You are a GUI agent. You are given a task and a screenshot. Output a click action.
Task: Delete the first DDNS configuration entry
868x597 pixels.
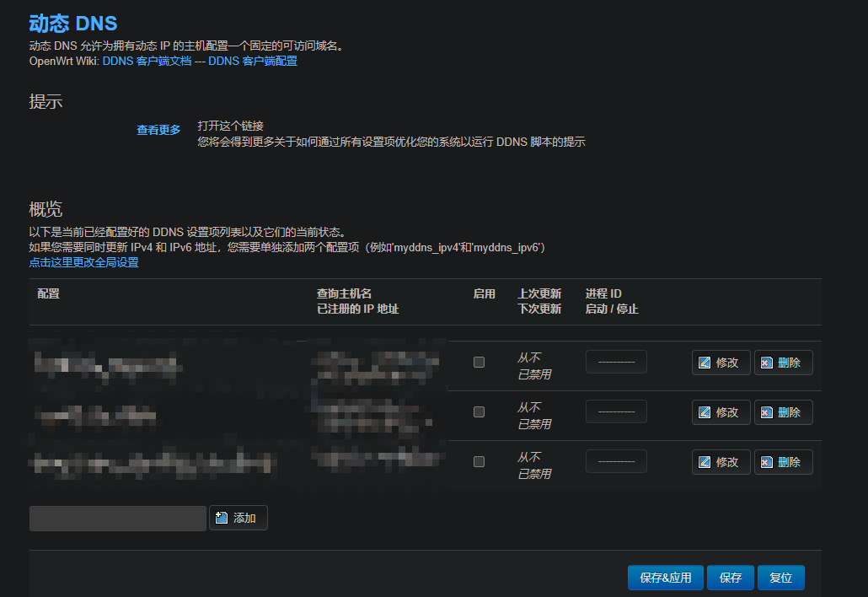pyautogui.click(x=783, y=362)
